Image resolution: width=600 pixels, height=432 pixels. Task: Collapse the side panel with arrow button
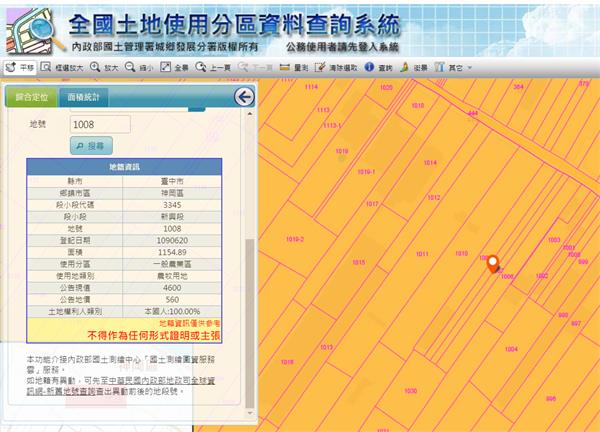point(243,97)
